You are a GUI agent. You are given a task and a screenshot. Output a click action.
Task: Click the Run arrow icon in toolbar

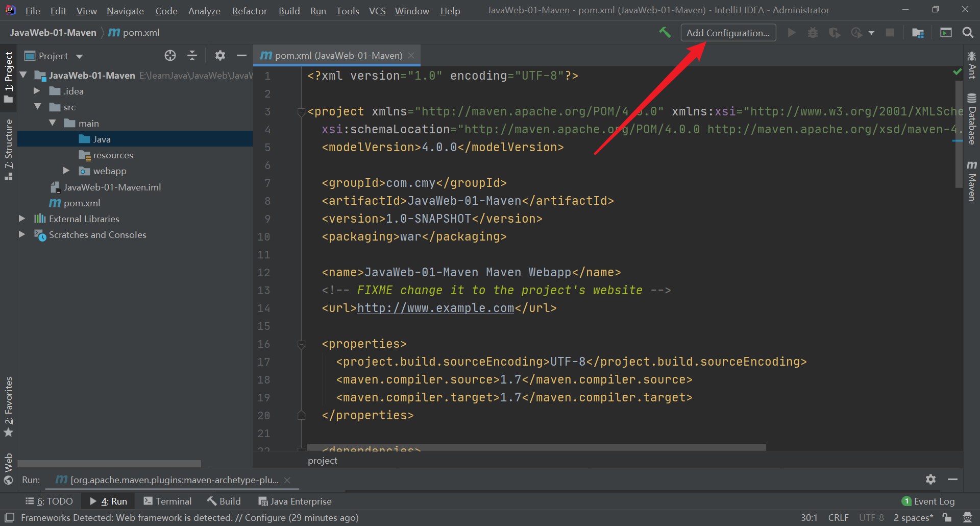(792, 33)
